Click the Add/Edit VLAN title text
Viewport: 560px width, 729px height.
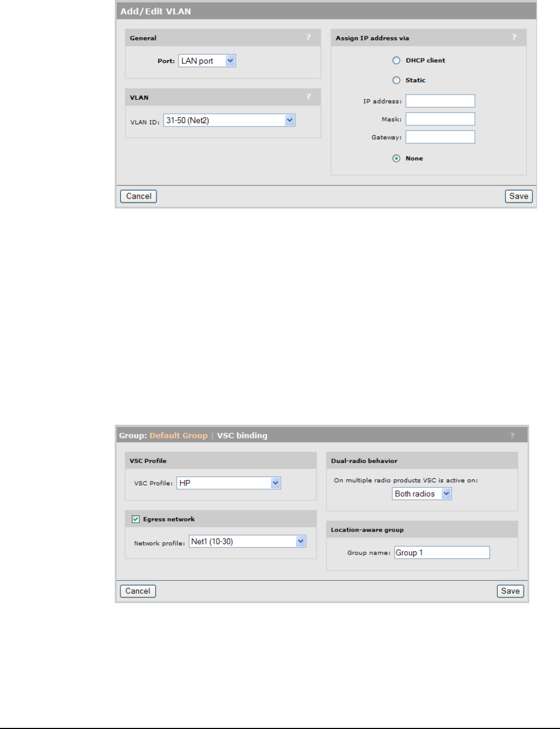[x=156, y=11]
